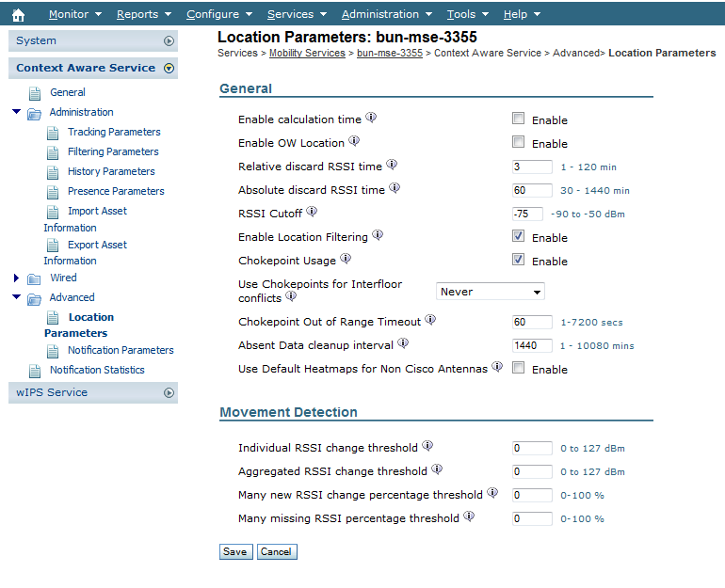Click info icon beside Chokepoint Usage
725x588 pixels.
tap(346, 259)
